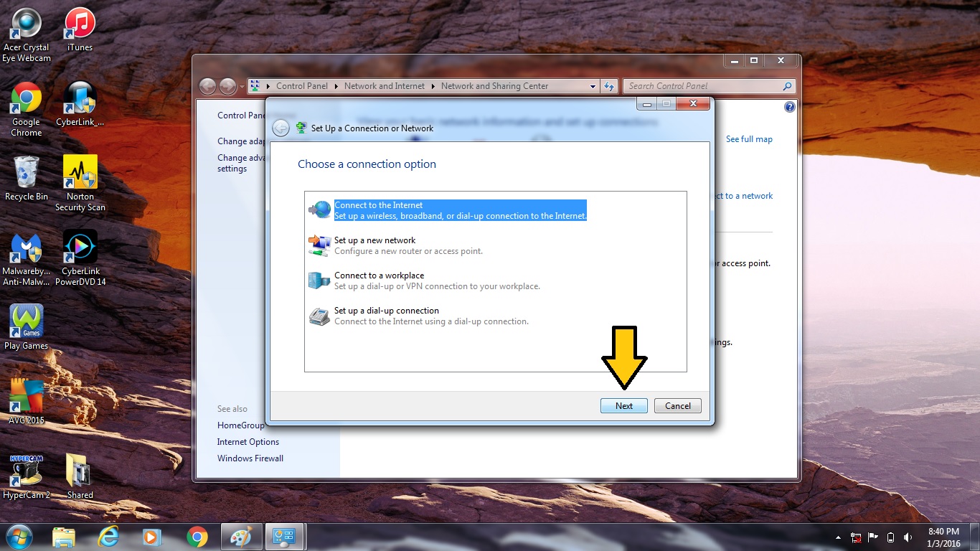This screenshot has width=980, height=551.
Task: Show hidden system tray icons
Action: 838,537
